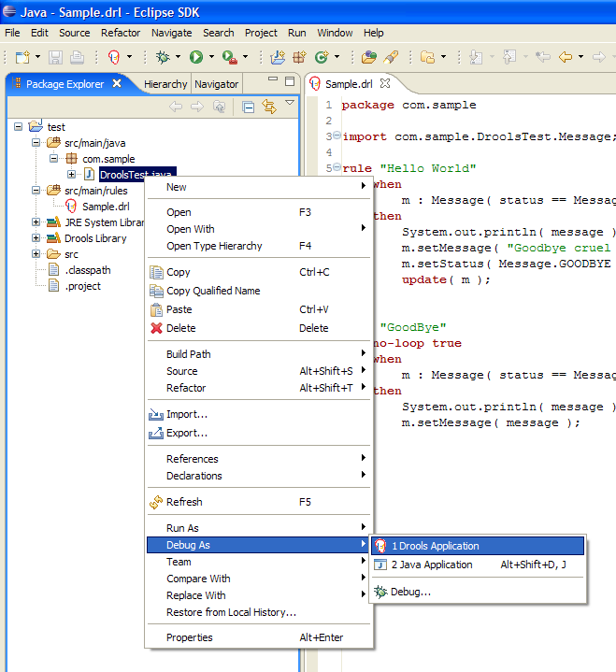Screen dimensions: 616x672
Task: Click the green Run button in toolbar
Action: [x=196, y=57]
